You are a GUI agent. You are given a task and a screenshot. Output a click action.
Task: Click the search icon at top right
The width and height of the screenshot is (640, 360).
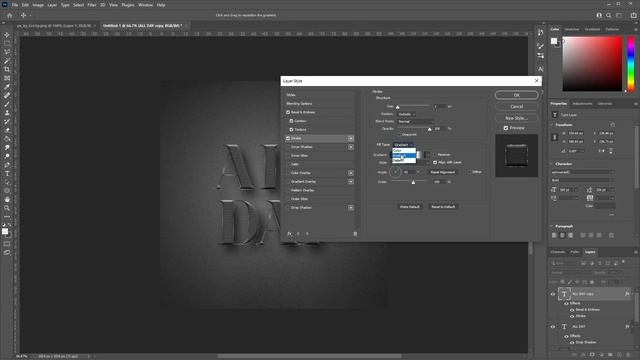tap(609, 15)
